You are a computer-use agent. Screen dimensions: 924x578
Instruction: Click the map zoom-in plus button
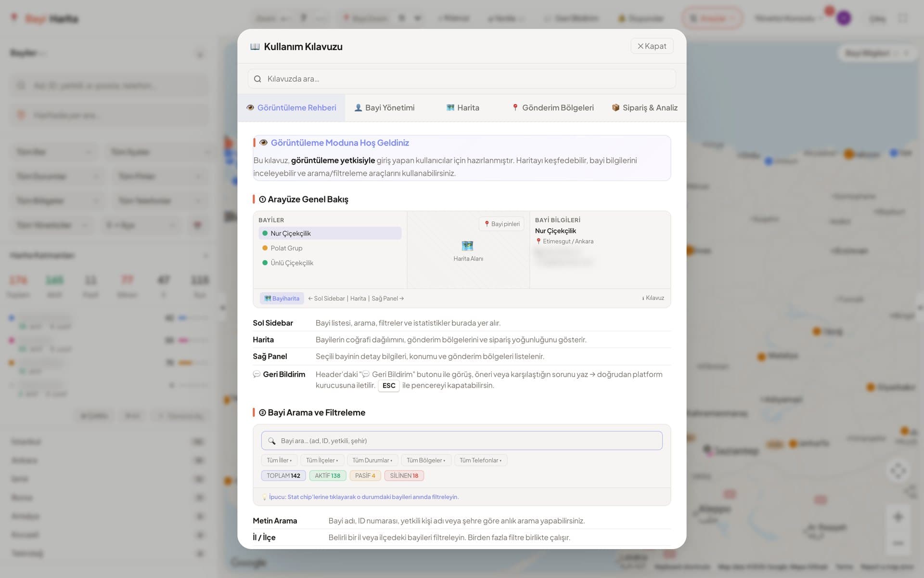coord(898,517)
